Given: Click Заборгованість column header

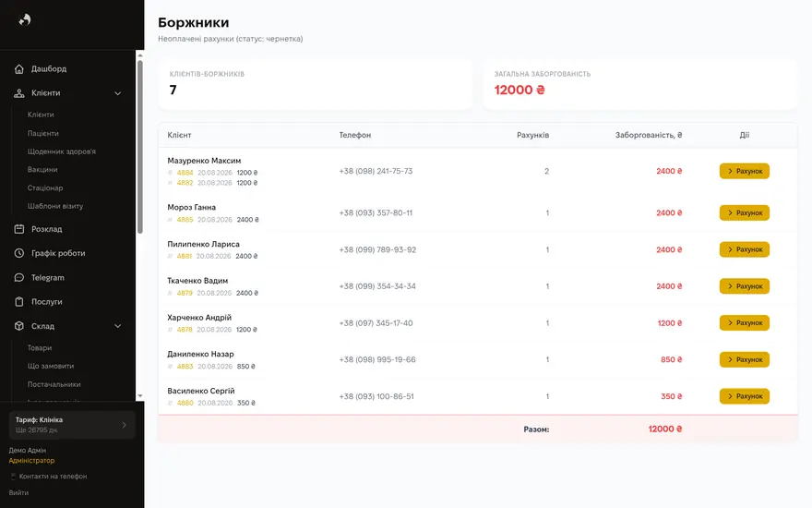Looking at the screenshot, I should [x=649, y=135].
